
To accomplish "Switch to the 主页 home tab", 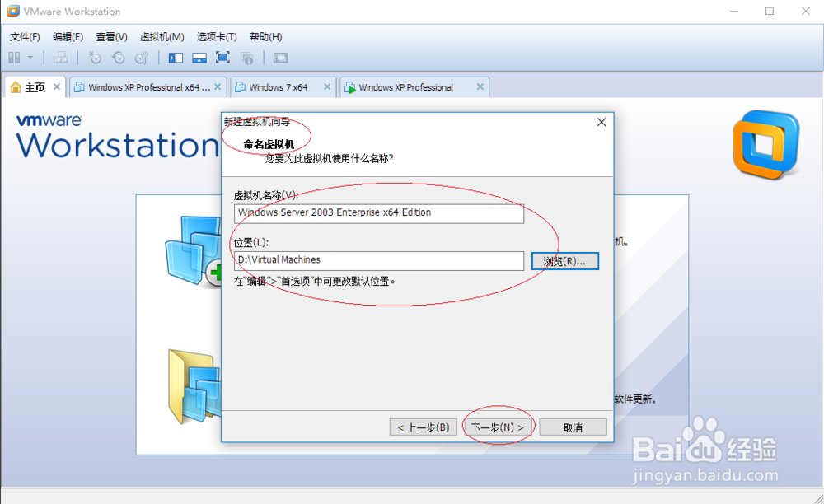I will [35, 87].
